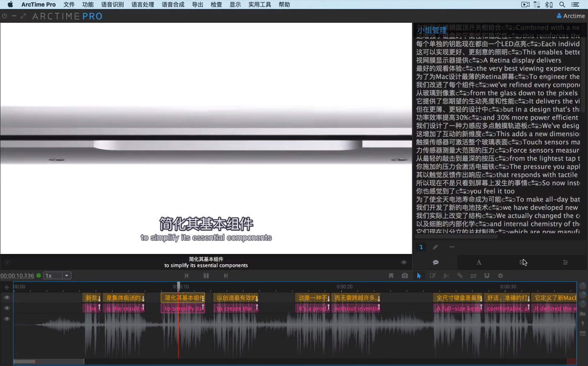Select text line '你也感觉到了 you feel it too'
This screenshot has height=366, width=588.
point(465,191)
